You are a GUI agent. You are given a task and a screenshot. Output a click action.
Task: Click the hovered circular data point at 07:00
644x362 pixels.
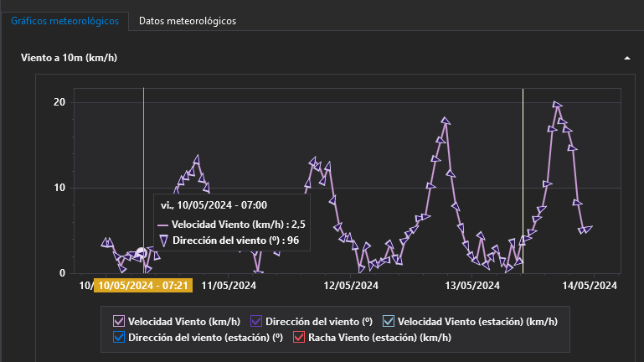point(142,252)
